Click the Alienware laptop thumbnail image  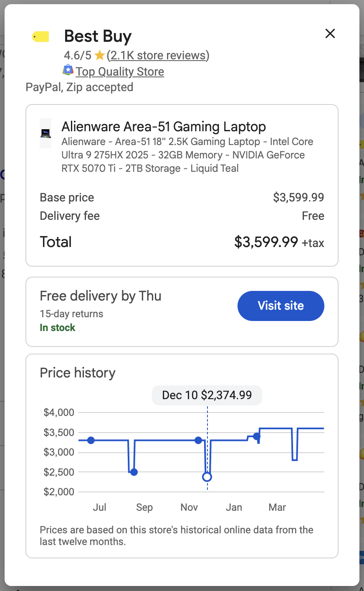click(45, 133)
